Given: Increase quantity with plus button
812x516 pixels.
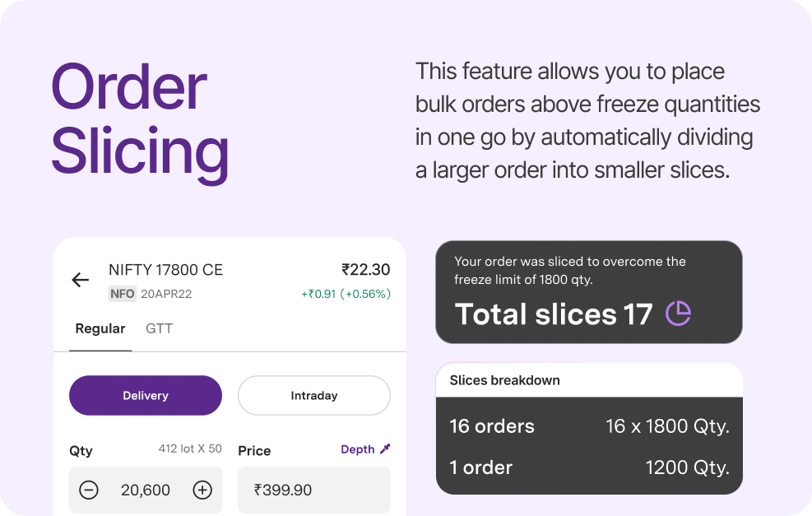Looking at the screenshot, I should click(202, 490).
